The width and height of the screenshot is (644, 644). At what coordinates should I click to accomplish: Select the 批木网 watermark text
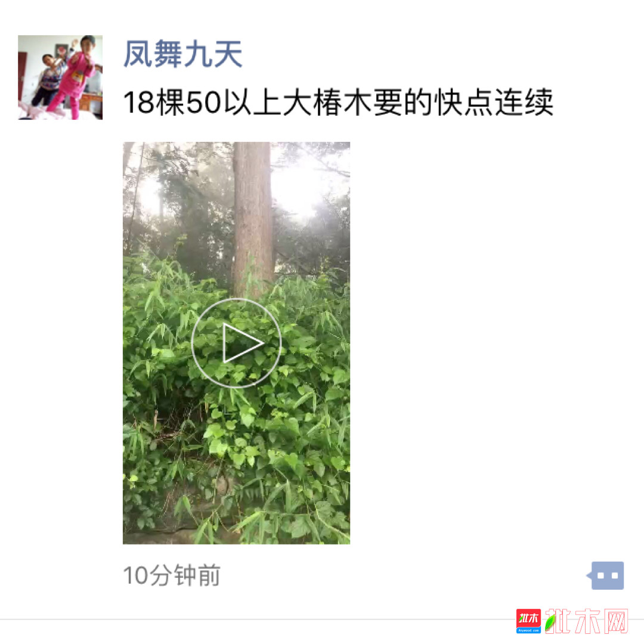coord(587,621)
